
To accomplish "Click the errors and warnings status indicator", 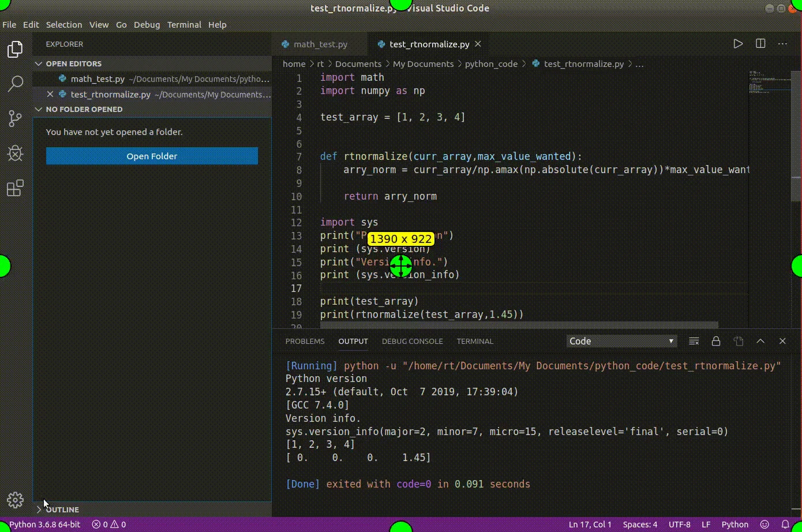I will coord(109,524).
